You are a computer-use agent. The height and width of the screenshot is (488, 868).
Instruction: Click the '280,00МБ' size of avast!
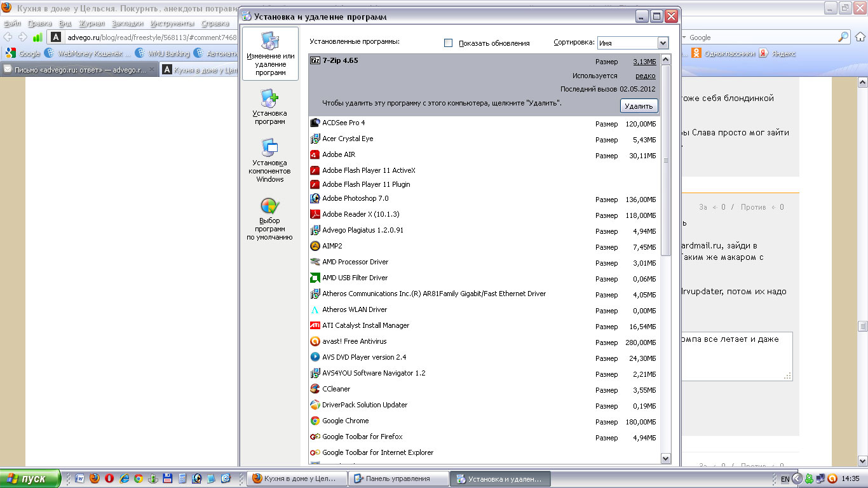[640, 342]
